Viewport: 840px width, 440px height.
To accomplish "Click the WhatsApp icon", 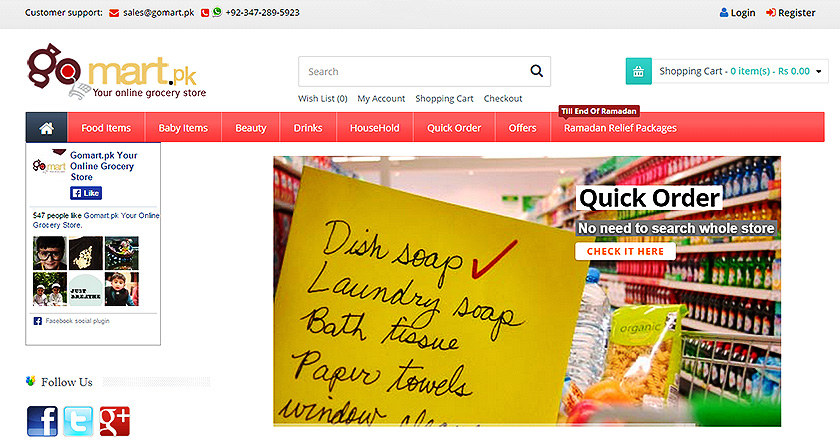I will pos(217,12).
